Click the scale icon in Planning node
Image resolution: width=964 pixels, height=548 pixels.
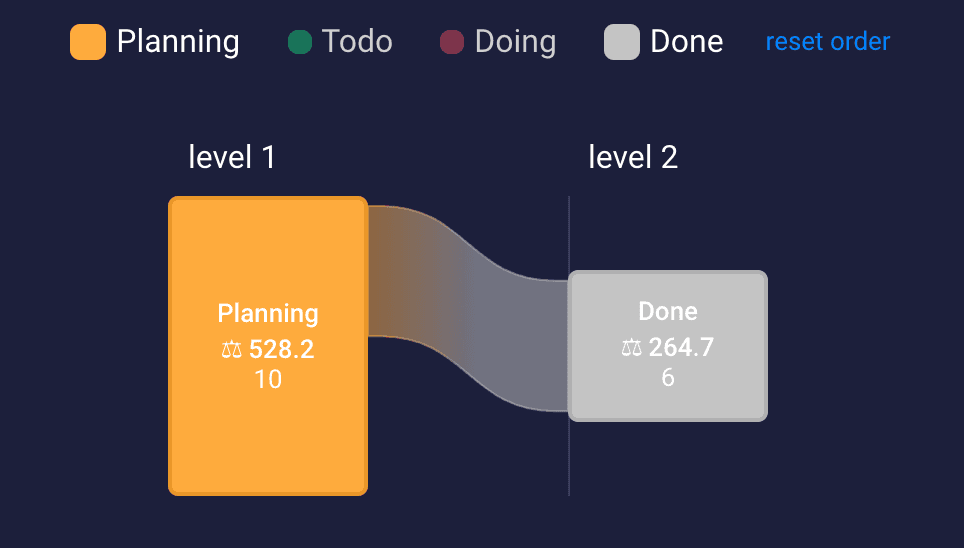click(x=231, y=349)
